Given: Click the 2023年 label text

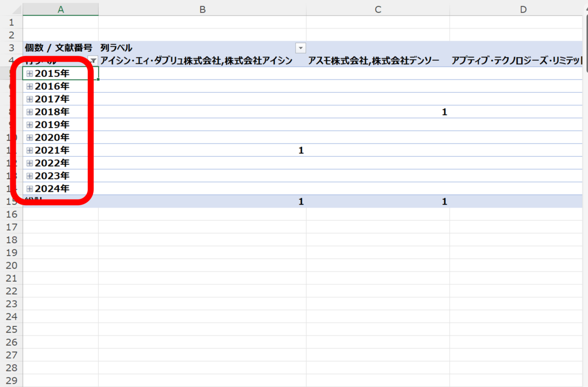Looking at the screenshot, I should pyautogui.click(x=52, y=176).
